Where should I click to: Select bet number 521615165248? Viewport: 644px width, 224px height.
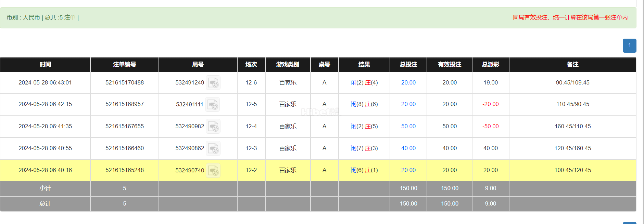point(125,170)
